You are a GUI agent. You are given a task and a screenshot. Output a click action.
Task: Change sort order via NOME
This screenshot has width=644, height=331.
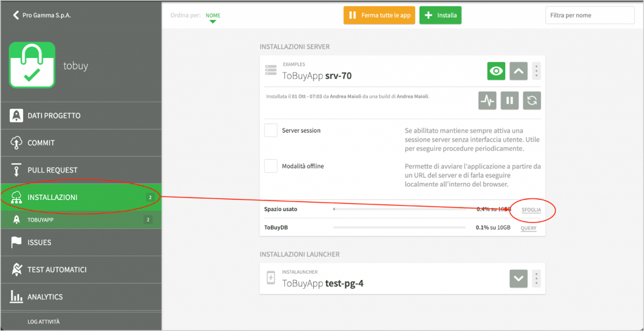tap(213, 16)
